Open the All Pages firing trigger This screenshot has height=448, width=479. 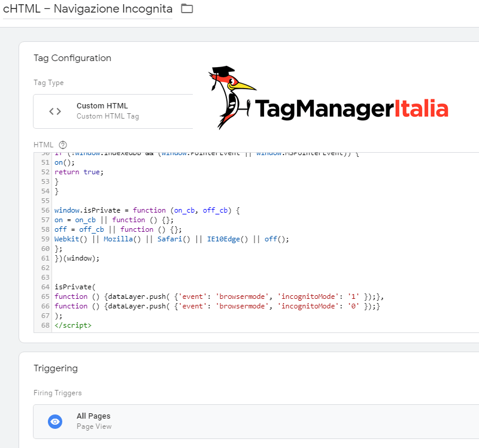click(x=256, y=422)
